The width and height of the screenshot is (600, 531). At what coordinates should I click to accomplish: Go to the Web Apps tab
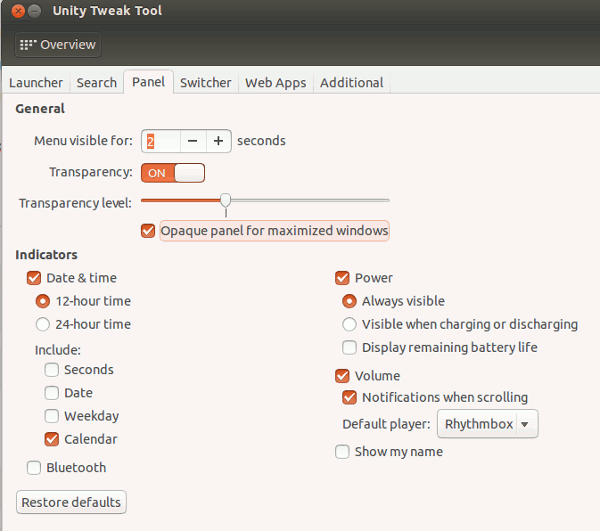coord(276,83)
